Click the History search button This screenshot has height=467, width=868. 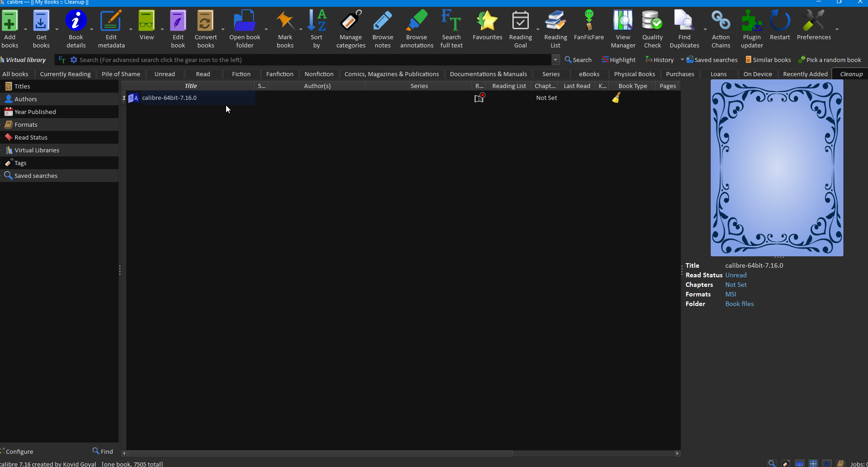[x=659, y=60]
